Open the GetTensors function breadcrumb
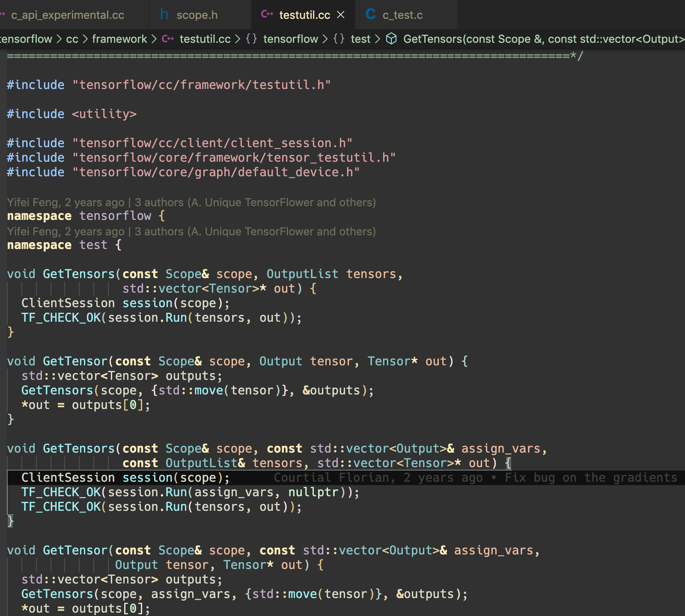Viewport: 685px width, 616px height. tap(544, 39)
